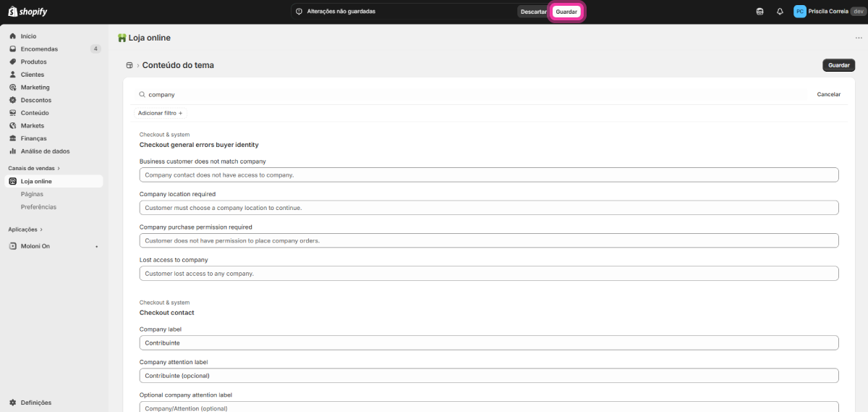Click the Definições gear icon
Screen dimensions: 868x412
coord(13,403)
